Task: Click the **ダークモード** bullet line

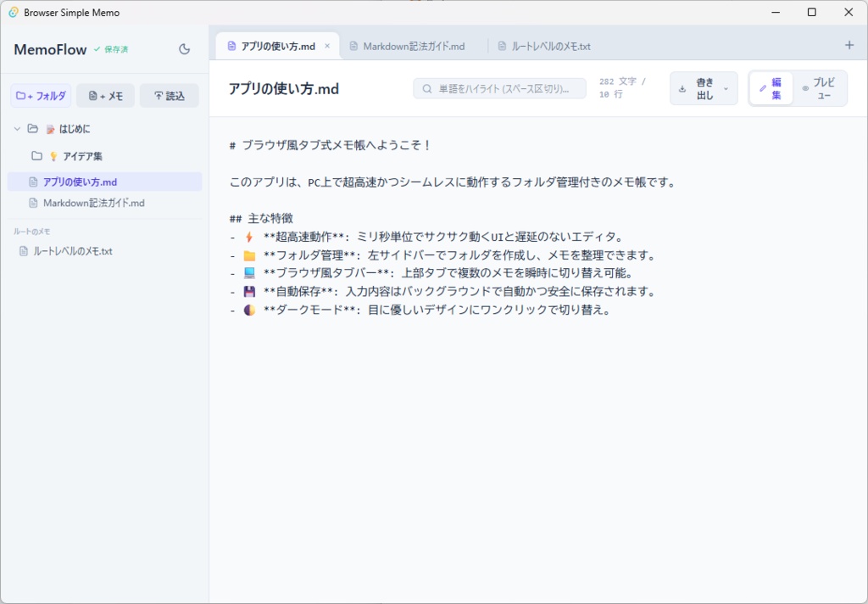Action: [420, 310]
